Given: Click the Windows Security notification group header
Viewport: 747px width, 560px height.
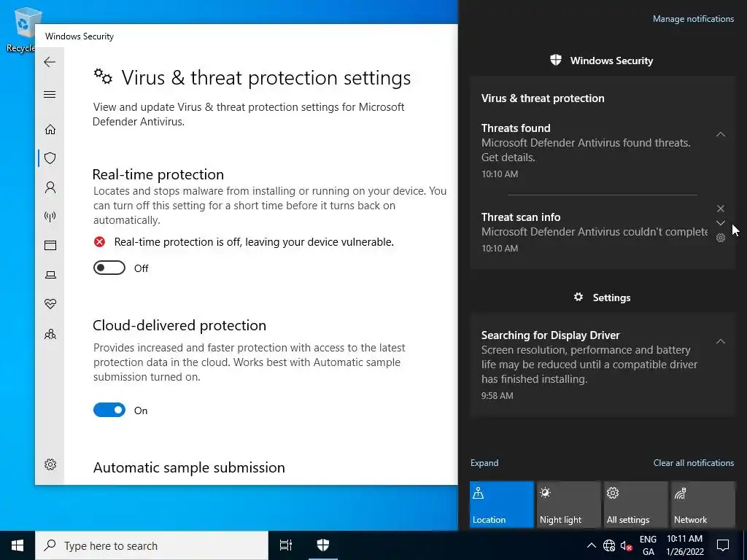Looking at the screenshot, I should pyautogui.click(x=602, y=61).
